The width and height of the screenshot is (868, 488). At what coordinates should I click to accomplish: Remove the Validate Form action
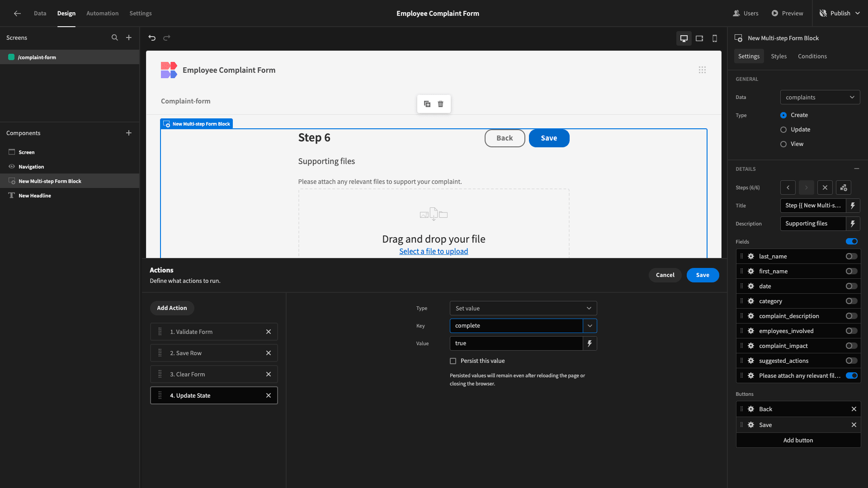pyautogui.click(x=269, y=332)
